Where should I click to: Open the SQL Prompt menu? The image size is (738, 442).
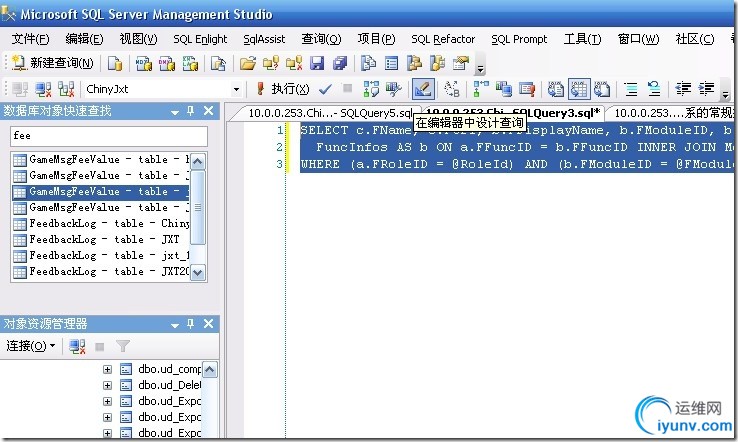pyautogui.click(x=519, y=39)
